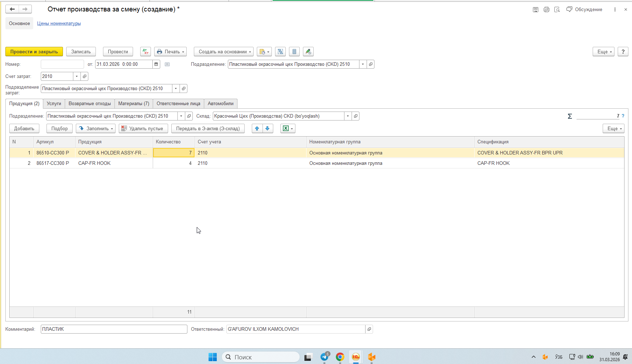The width and height of the screenshot is (632, 364).
Task: Open the Склад warehouse record card
Action: (356, 116)
